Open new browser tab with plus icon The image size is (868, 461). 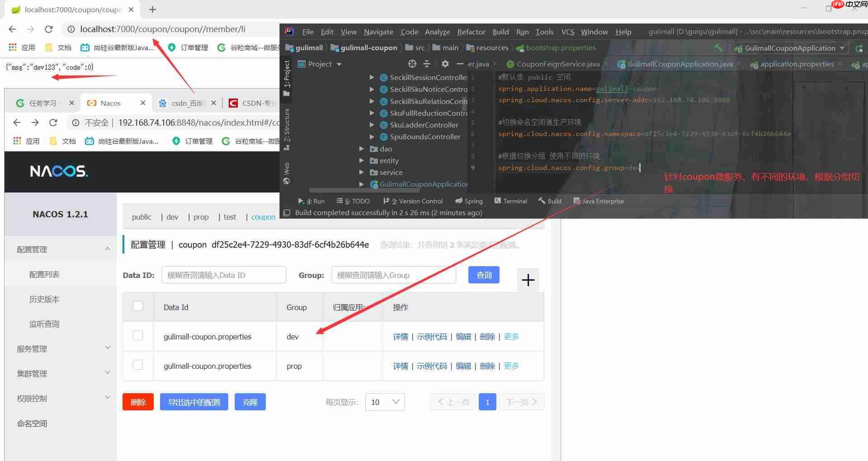point(152,9)
